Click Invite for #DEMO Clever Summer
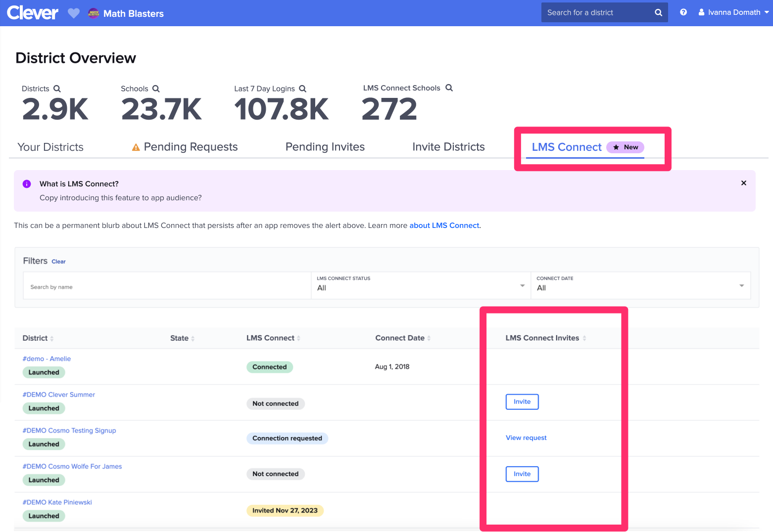773x532 pixels. (522, 401)
